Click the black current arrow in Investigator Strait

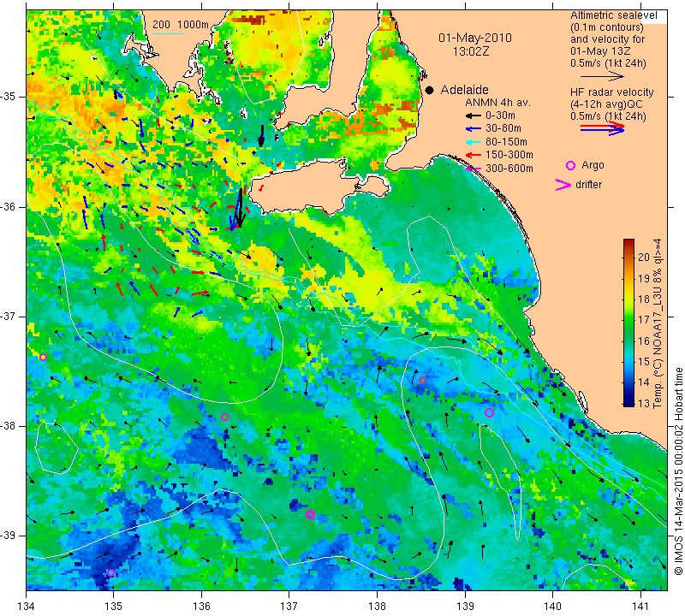261,136
